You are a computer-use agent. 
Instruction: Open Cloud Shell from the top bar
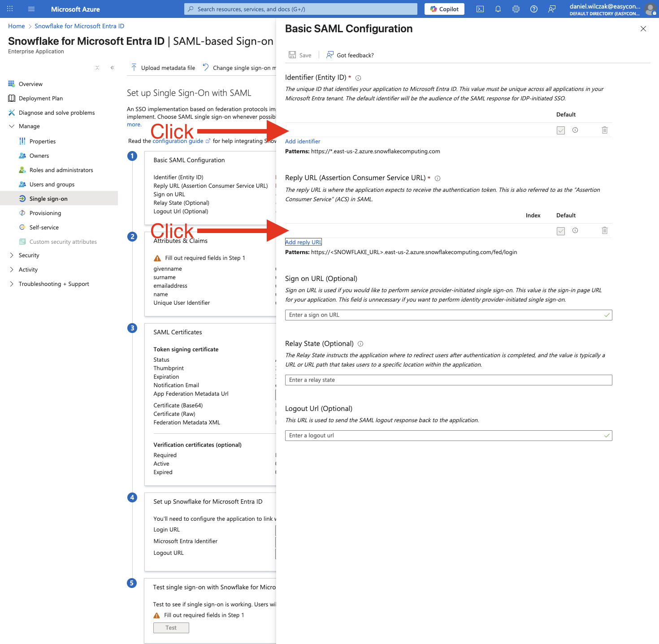tap(480, 9)
